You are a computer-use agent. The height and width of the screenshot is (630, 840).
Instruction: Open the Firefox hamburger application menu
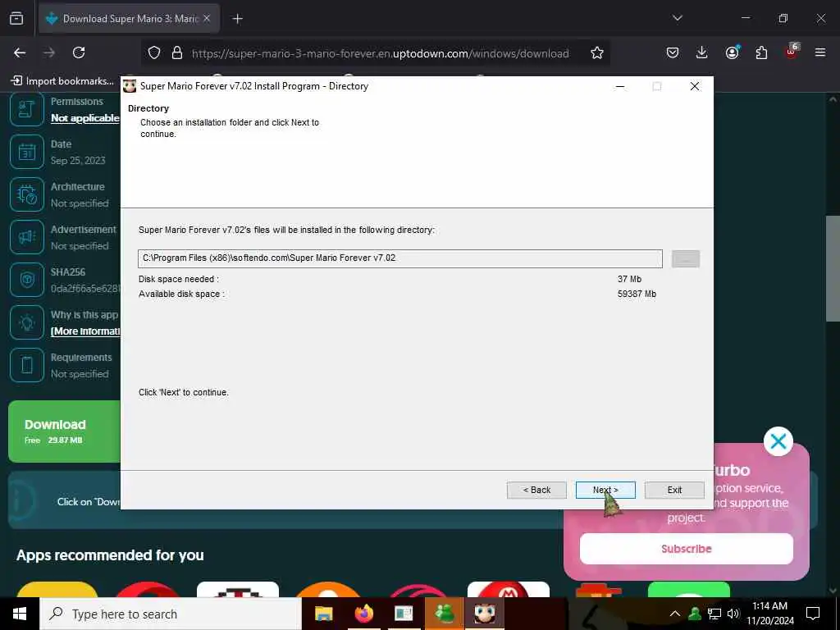pyautogui.click(x=820, y=52)
